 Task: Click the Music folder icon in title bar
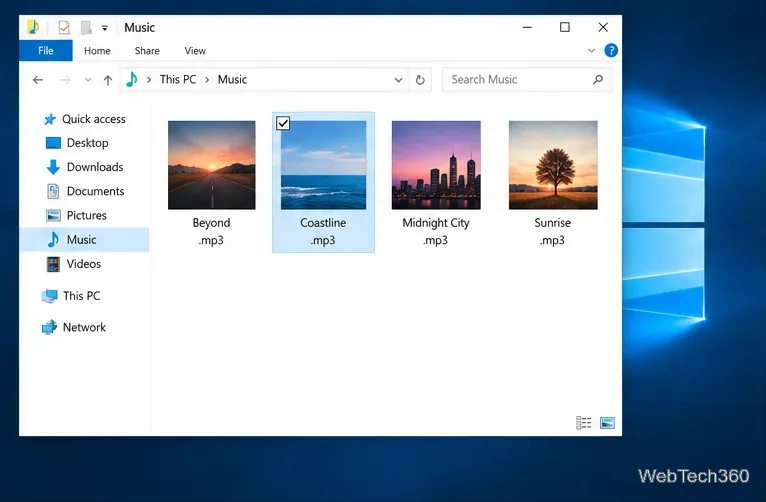click(33, 27)
